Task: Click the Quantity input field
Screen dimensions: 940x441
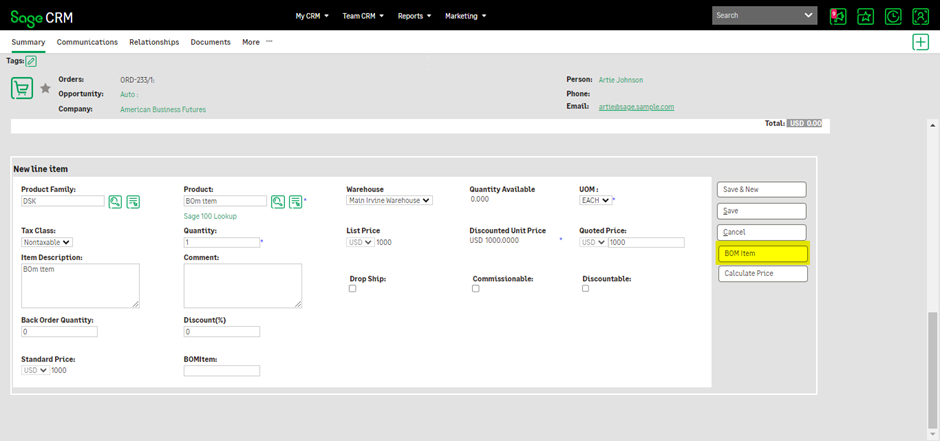Action: pos(220,242)
